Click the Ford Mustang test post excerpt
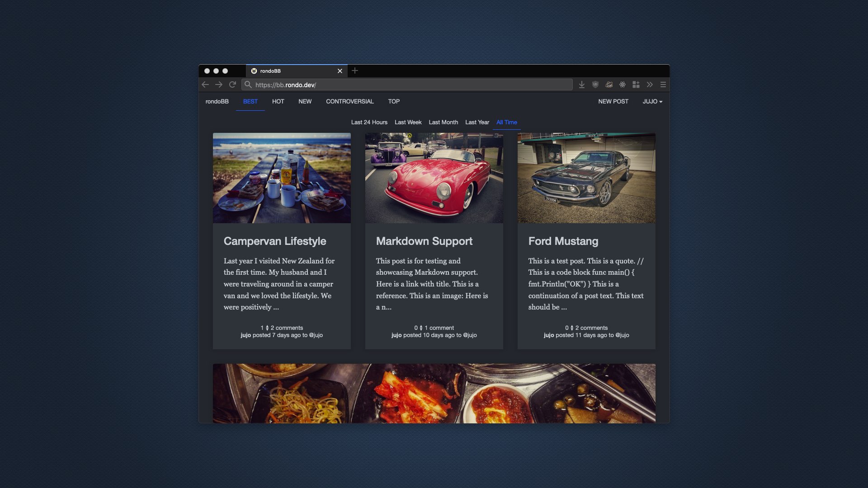Viewport: 868px width, 488px height. coord(586,284)
